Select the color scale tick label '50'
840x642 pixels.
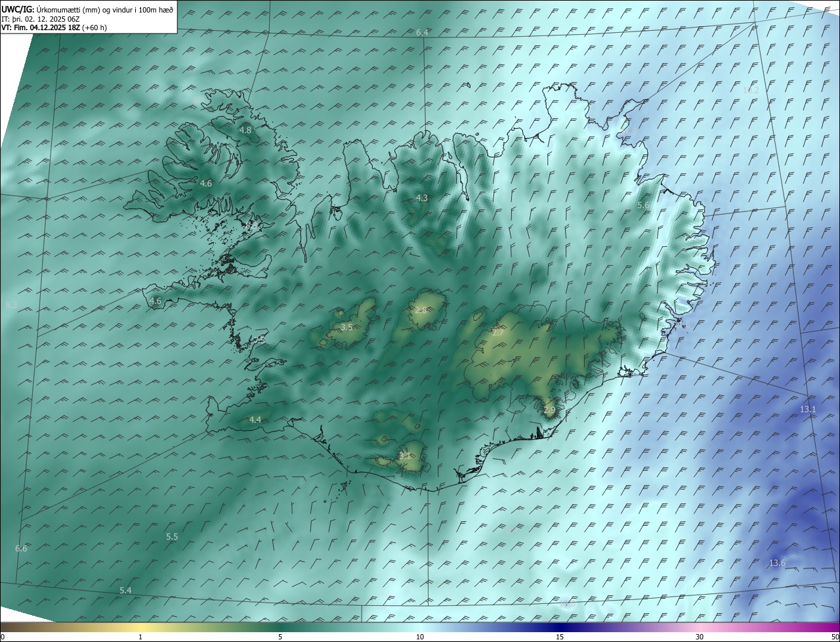click(x=835, y=637)
